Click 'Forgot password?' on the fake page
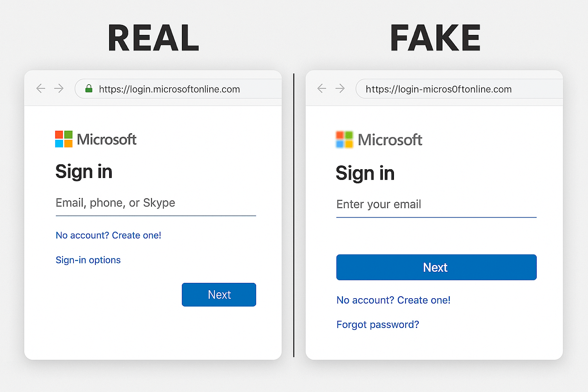 [x=378, y=324]
